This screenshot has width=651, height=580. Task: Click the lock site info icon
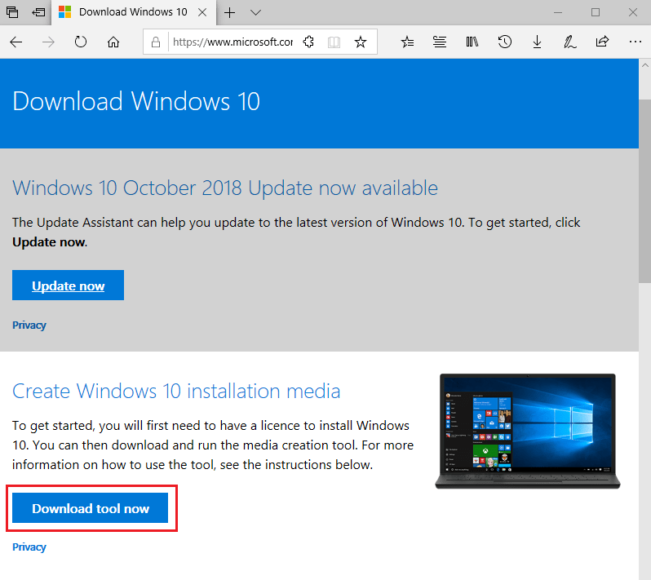156,42
